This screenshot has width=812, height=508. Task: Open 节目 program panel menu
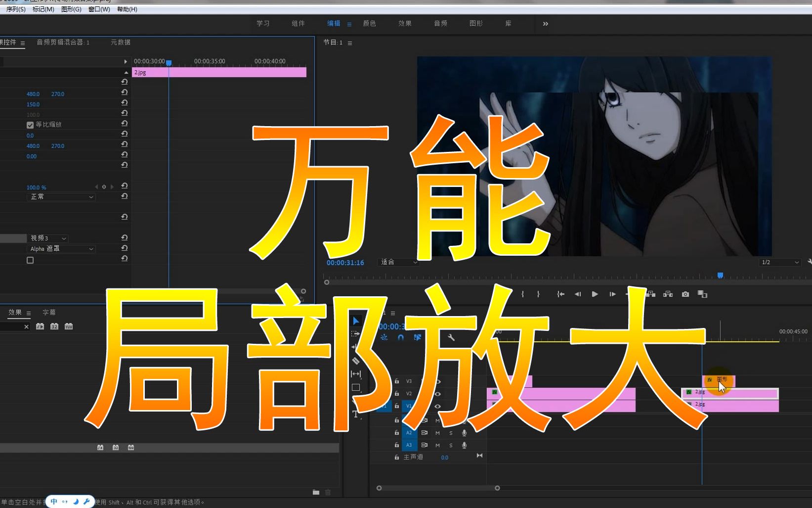tap(350, 43)
